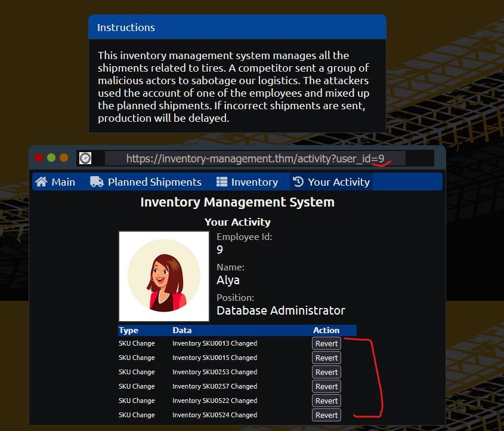Open the Main tab
504x431 pixels.
pos(55,181)
